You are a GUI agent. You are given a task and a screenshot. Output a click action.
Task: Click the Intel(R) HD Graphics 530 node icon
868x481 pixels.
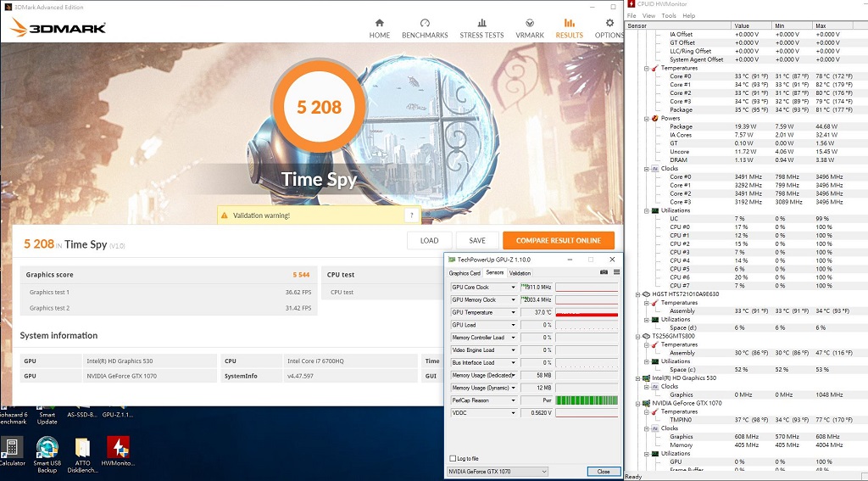tap(646, 378)
